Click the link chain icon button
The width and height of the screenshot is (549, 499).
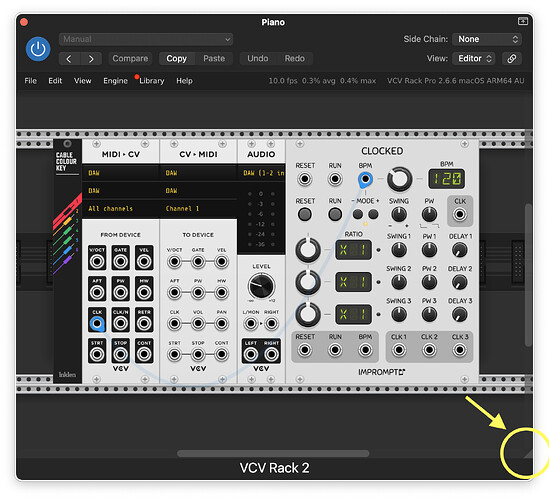(512, 58)
